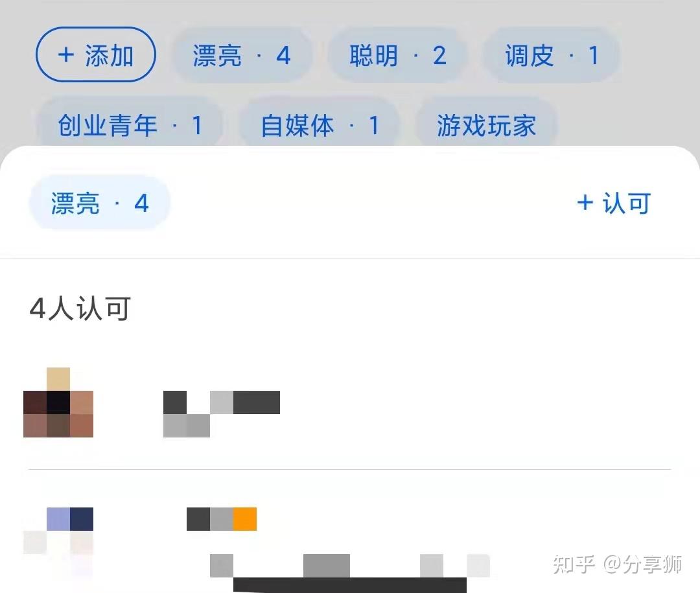Tap the second endorser's description line
This screenshot has width=700, height=593.
coord(349,573)
